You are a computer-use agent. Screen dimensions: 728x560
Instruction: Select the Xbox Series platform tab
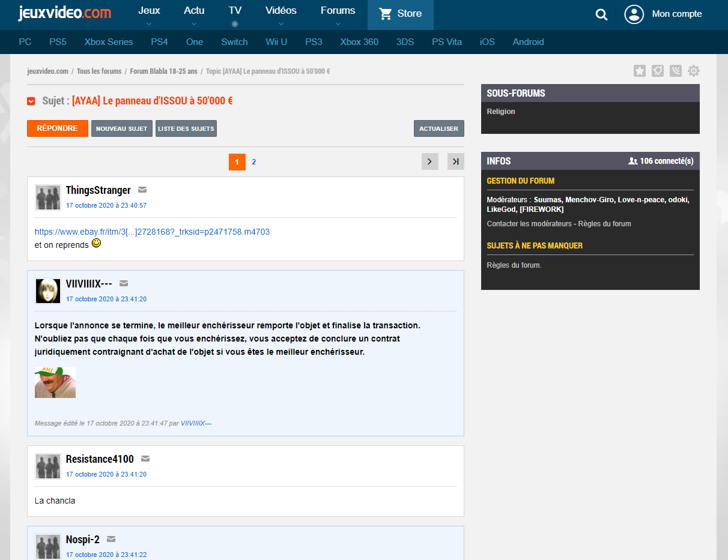[x=109, y=42]
